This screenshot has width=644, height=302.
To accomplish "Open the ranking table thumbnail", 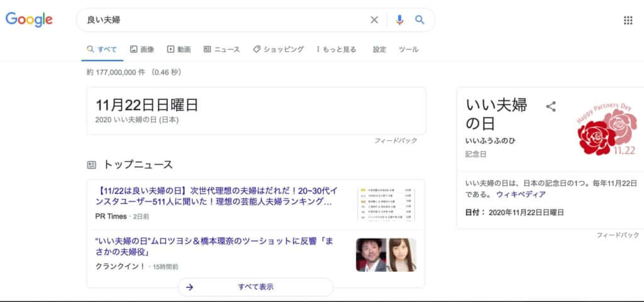I will (x=386, y=204).
